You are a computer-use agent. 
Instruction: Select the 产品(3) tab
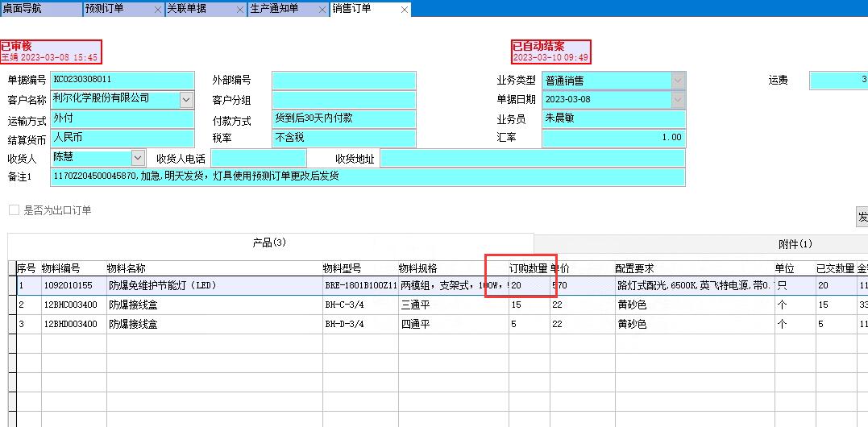point(269,243)
